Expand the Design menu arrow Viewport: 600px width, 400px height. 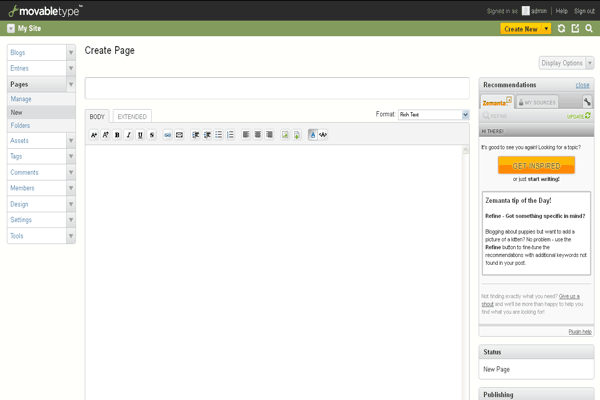coord(71,204)
